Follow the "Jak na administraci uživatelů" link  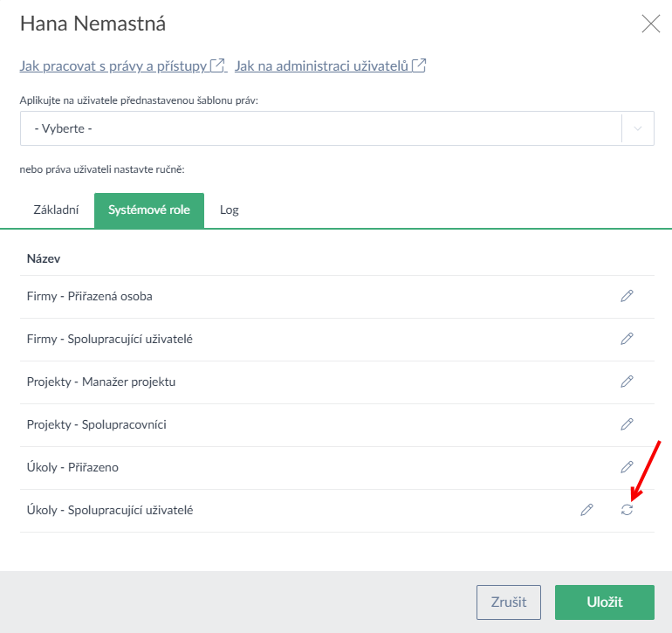click(322, 65)
